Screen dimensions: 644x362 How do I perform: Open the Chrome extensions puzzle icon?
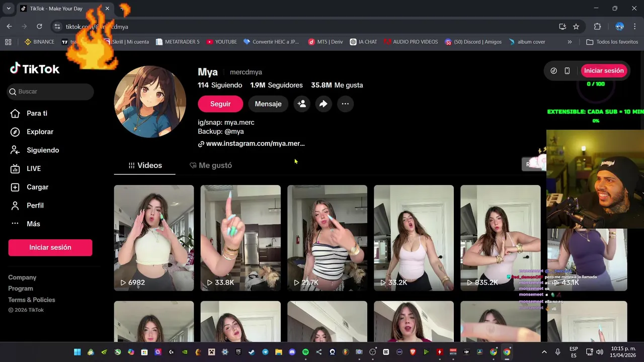coord(598,27)
